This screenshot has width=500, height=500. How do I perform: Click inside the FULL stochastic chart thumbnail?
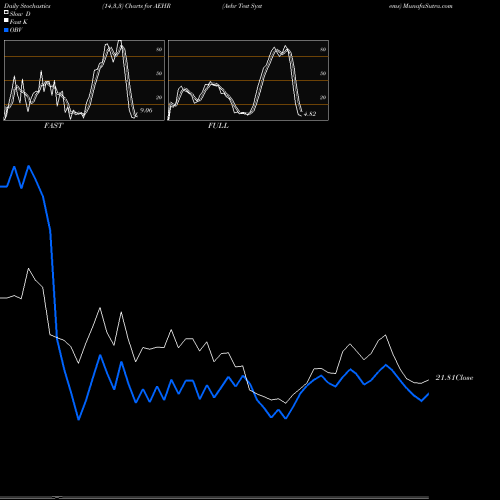point(248,80)
